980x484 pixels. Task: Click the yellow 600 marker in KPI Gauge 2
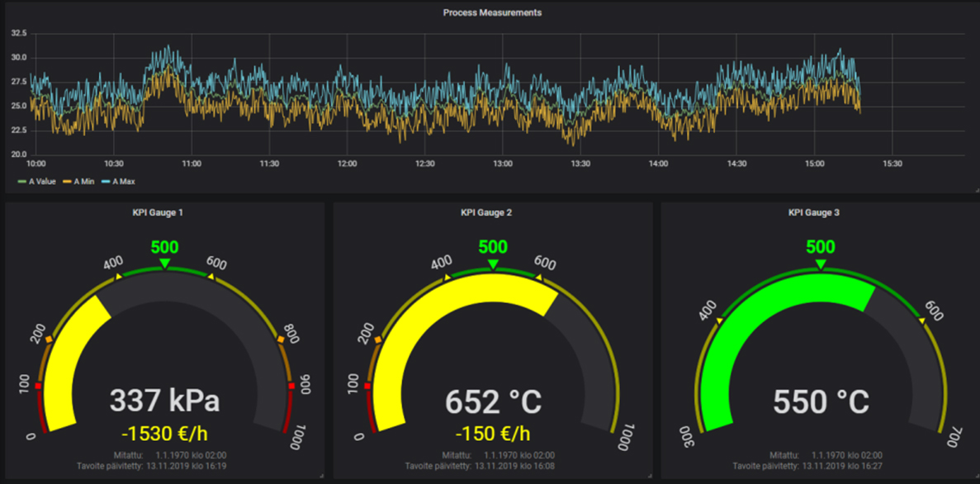[x=539, y=278]
